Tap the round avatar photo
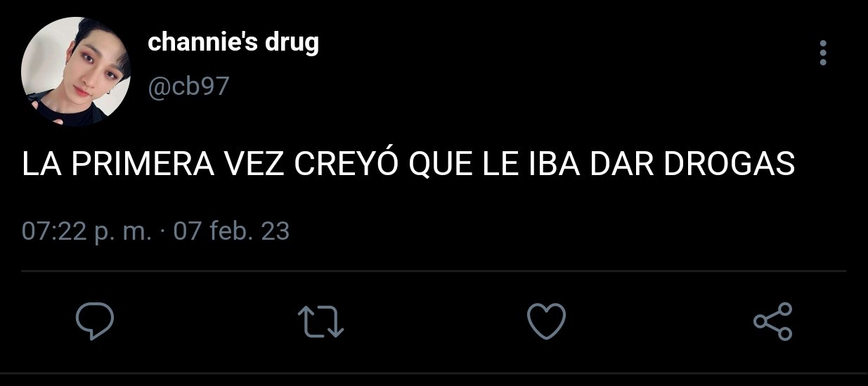This screenshot has height=386, width=868. [x=76, y=73]
